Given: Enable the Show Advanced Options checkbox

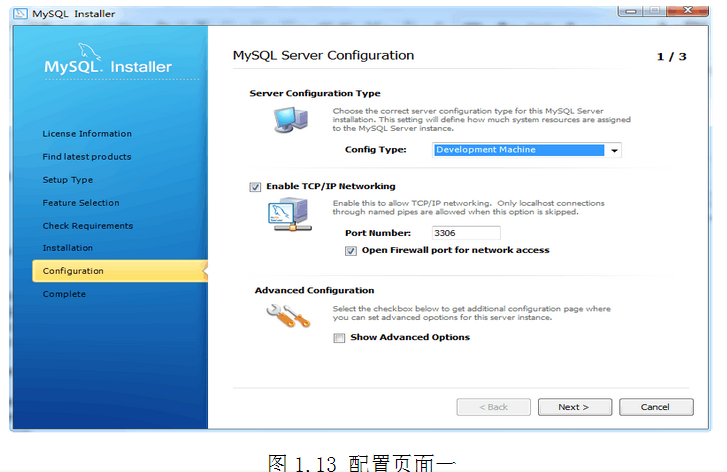Looking at the screenshot, I should [339, 338].
